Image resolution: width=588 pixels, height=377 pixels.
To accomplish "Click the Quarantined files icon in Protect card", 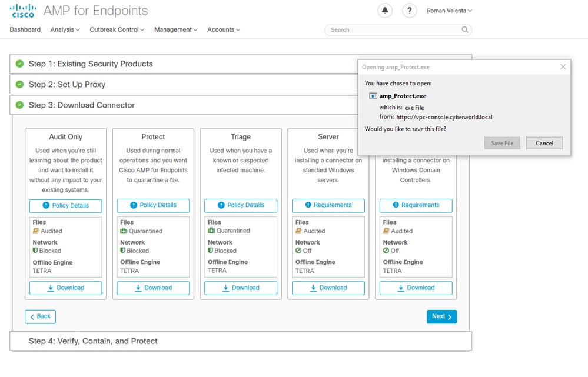I will coord(124,231).
